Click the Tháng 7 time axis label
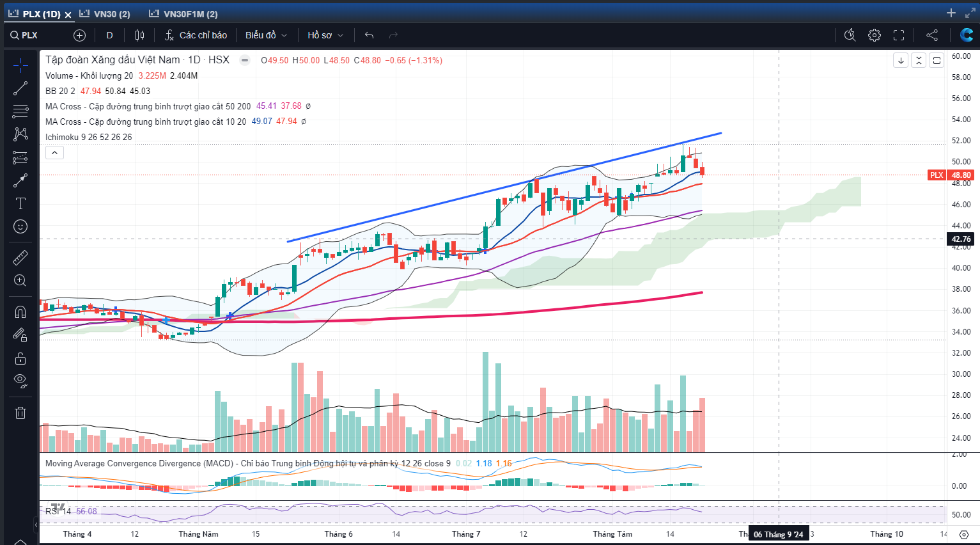The height and width of the screenshot is (545, 980). [x=466, y=534]
